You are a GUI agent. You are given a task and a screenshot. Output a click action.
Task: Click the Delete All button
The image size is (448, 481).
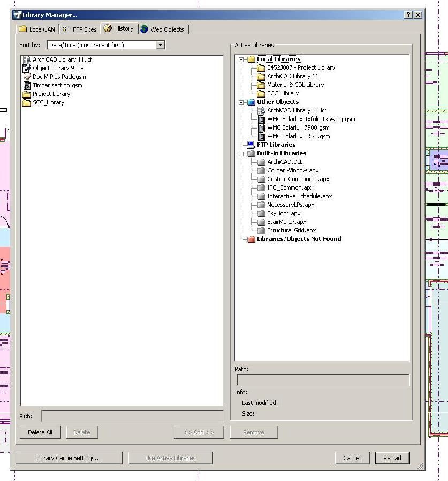point(40,432)
